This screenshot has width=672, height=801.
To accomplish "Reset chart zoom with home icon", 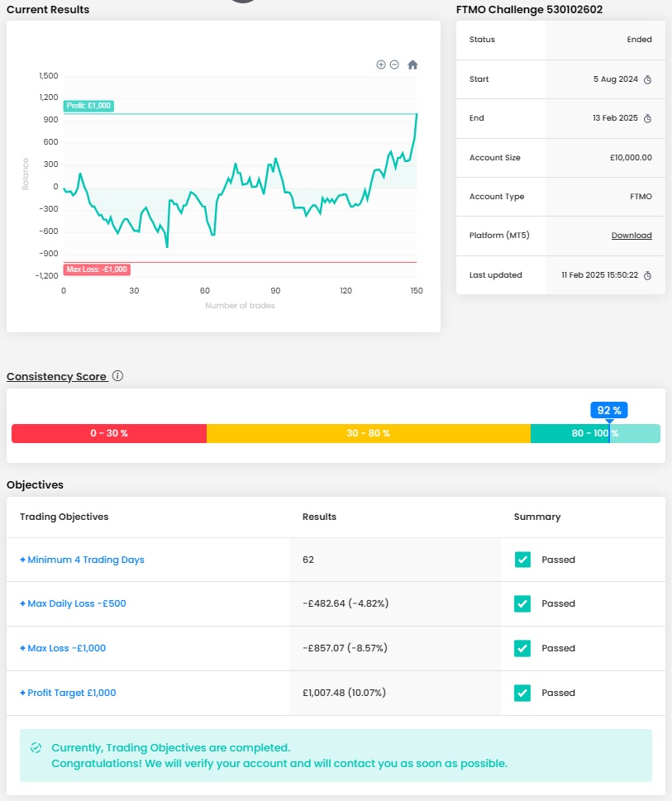I will (x=412, y=64).
